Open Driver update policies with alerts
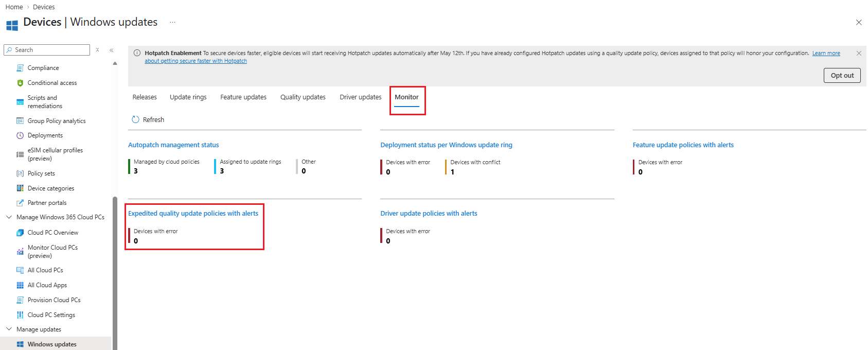 pyautogui.click(x=429, y=214)
